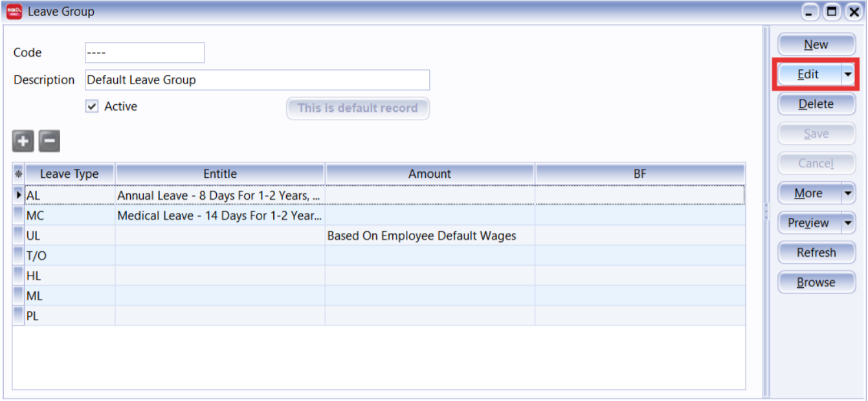Select the MC leave type cell
This screenshot has height=401, width=868.
pos(70,215)
